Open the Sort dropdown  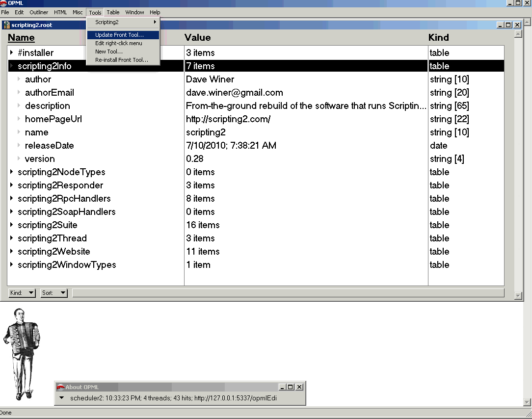[x=54, y=293]
